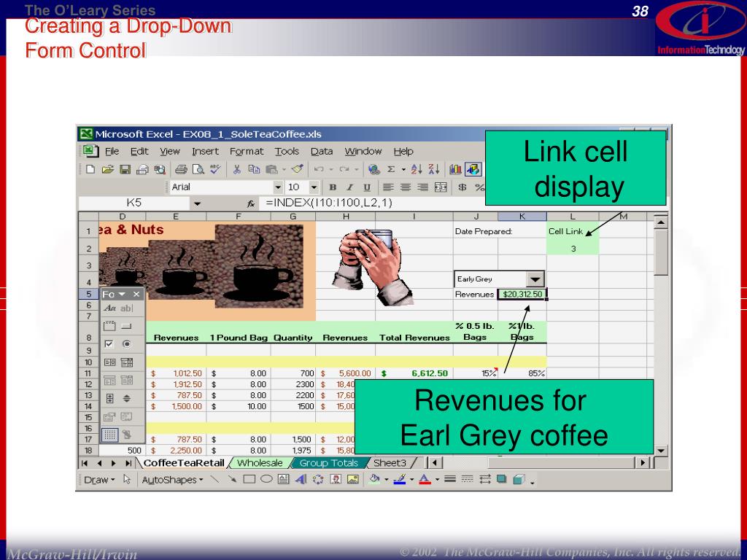Viewport: 747px width, 560px height.
Task: Open the Font name dropdown showing Arial
Action: (x=278, y=187)
